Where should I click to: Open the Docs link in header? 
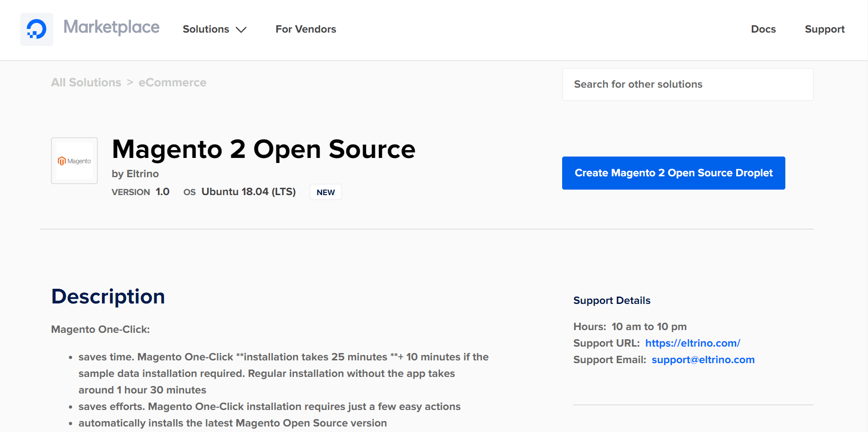pyautogui.click(x=763, y=29)
